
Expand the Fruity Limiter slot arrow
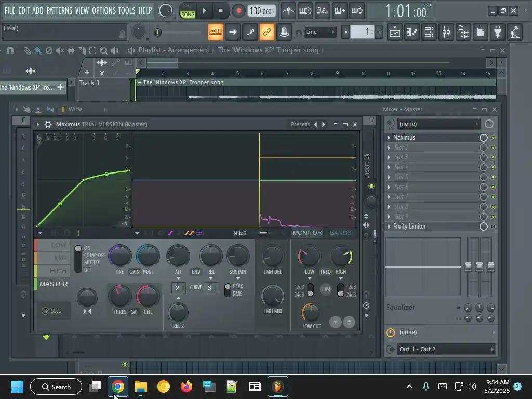point(389,227)
